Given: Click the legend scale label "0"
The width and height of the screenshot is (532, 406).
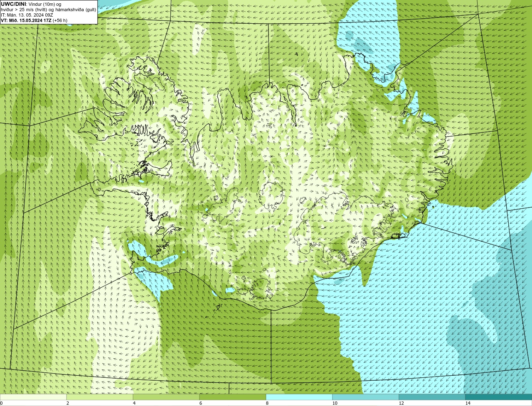Looking at the screenshot, I should tap(2, 403).
